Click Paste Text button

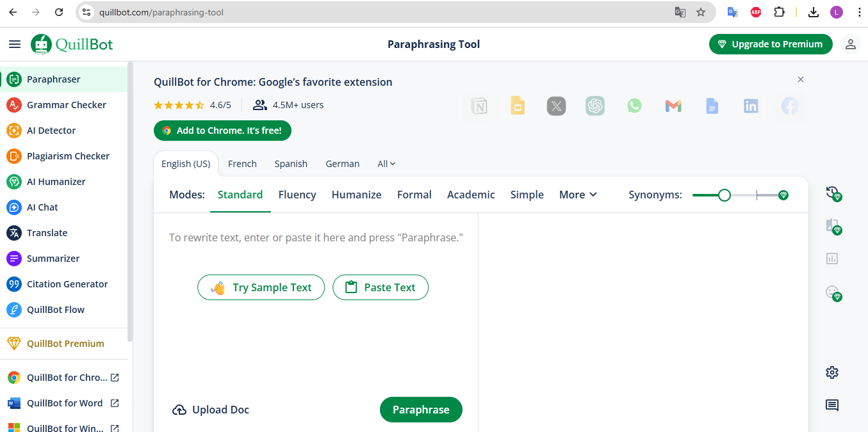pyautogui.click(x=381, y=287)
